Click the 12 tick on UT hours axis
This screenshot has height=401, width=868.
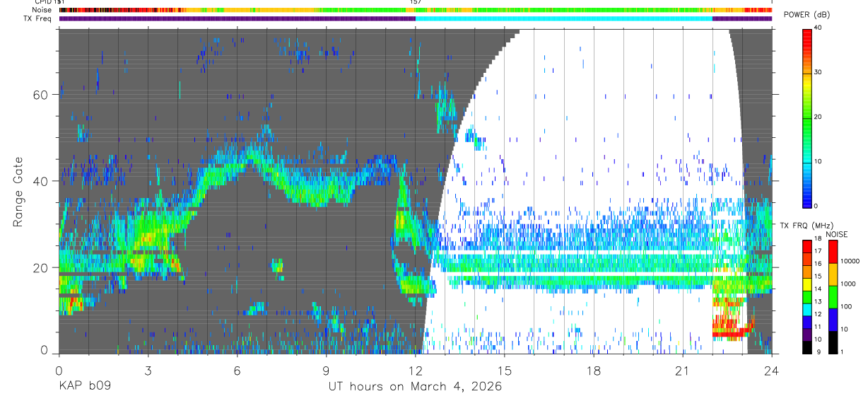pos(415,370)
